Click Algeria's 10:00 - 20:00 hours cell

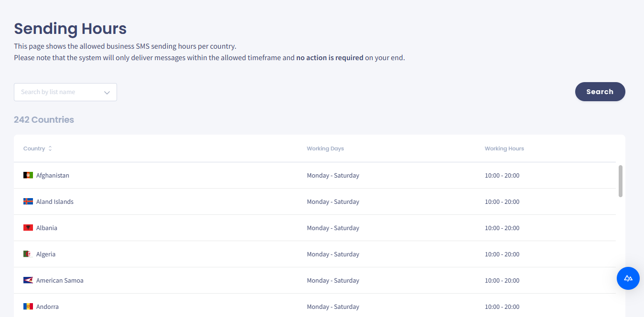coord(502,254)
